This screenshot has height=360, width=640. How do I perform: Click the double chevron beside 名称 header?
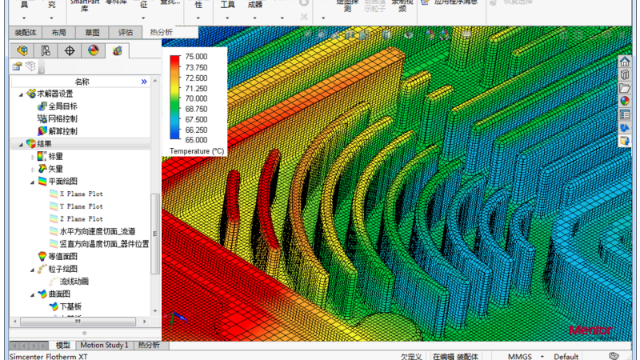click(x=144, y=82)
